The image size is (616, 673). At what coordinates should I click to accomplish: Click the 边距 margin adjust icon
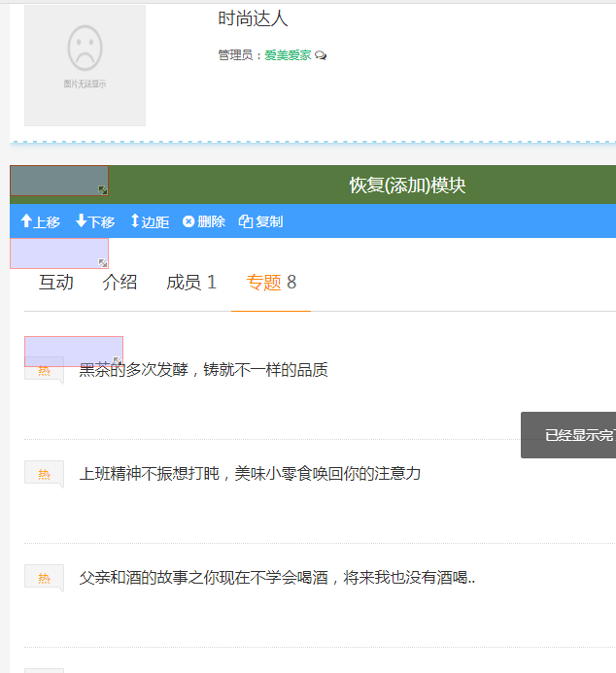pos(135,221)
